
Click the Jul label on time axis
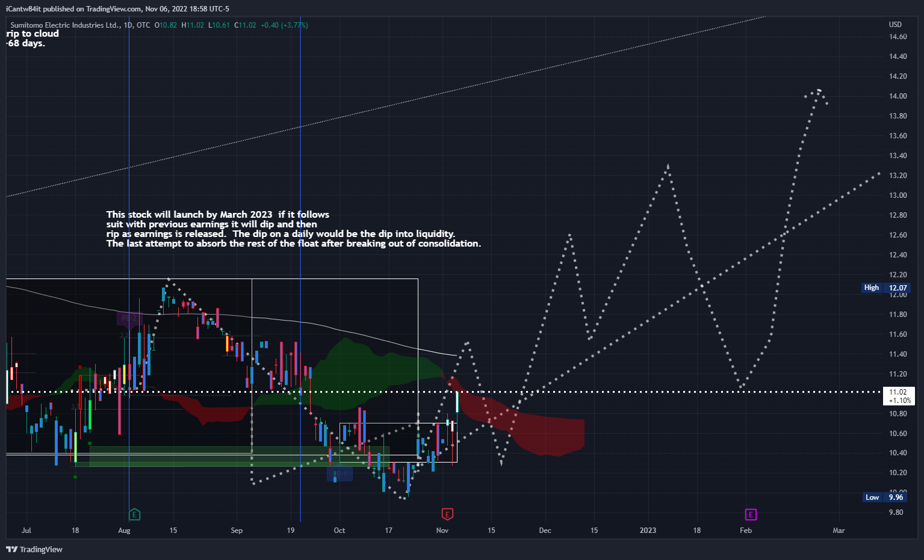pyautogui.click(x=26, y=531)
